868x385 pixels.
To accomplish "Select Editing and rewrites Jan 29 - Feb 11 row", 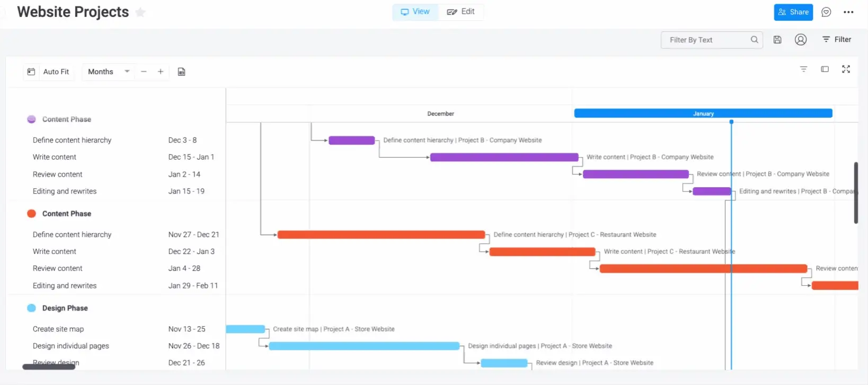I will (116, 285).
